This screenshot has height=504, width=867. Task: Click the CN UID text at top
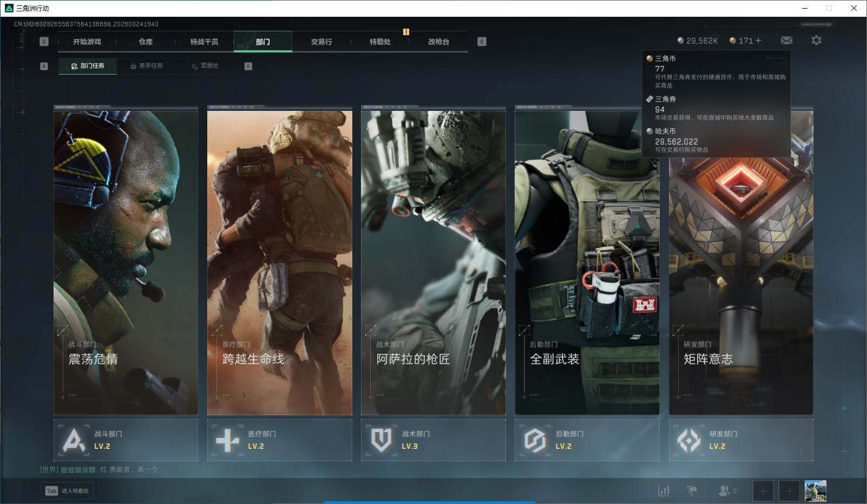86,24
